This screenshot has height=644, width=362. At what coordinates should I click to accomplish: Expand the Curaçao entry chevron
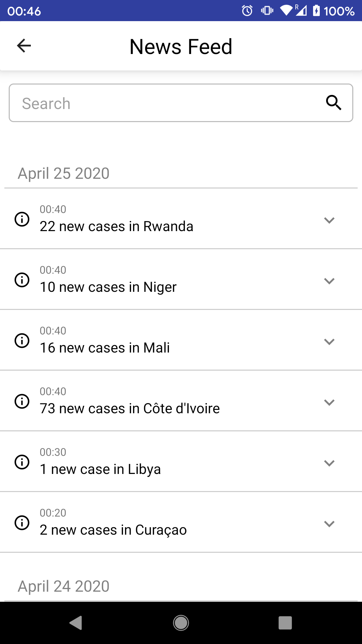[329, 524]
